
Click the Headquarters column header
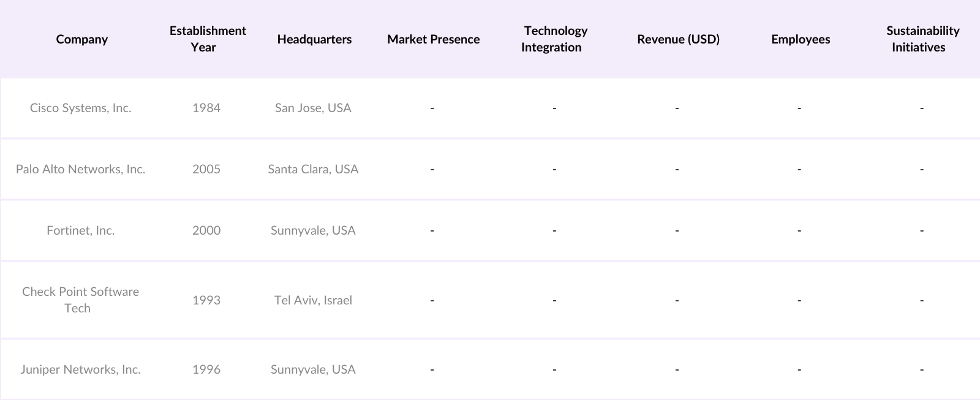314,39
